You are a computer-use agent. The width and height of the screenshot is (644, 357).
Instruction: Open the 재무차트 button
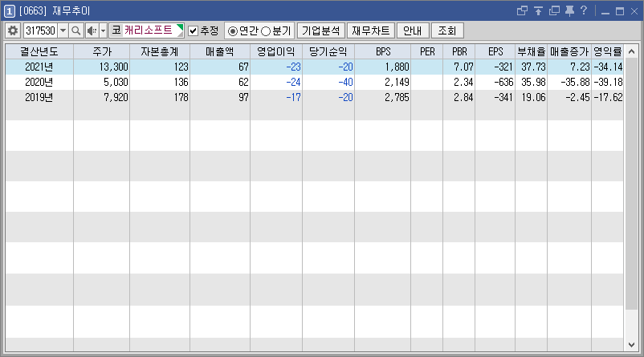point(370,30)
